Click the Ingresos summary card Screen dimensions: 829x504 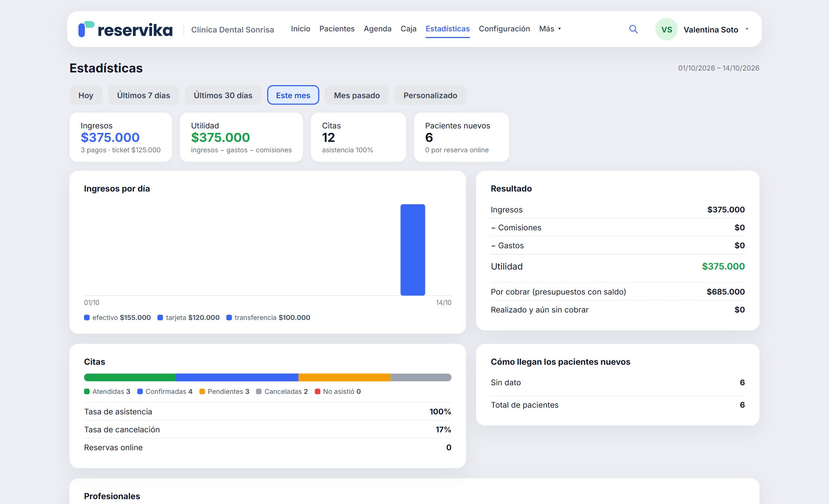coord(121,137)
